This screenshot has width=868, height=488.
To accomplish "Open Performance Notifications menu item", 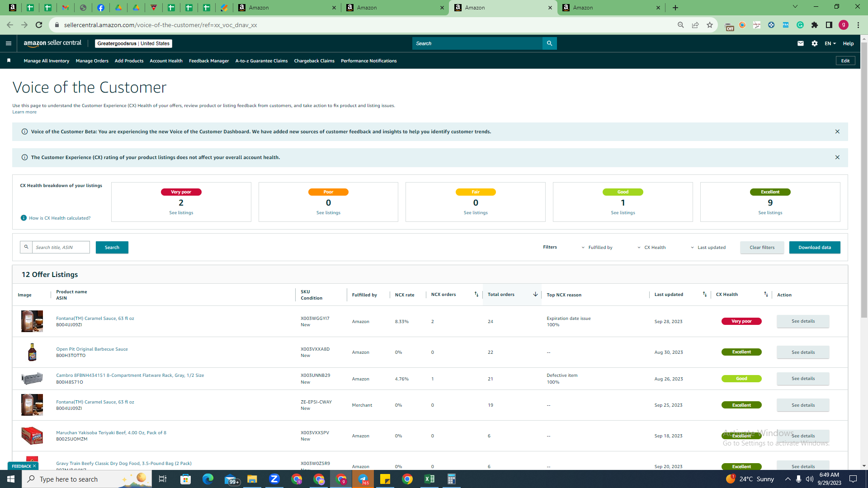I will tap(368, 61).
